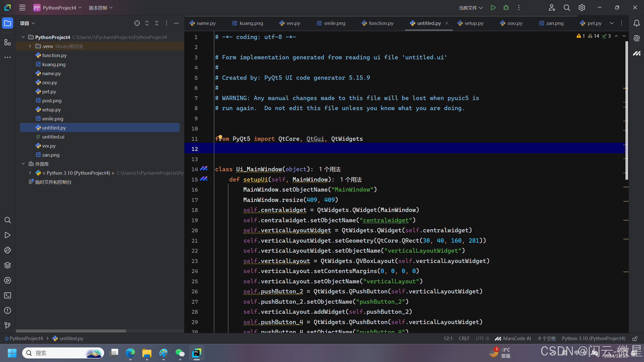Expand the .venv folder

point(30,46)
